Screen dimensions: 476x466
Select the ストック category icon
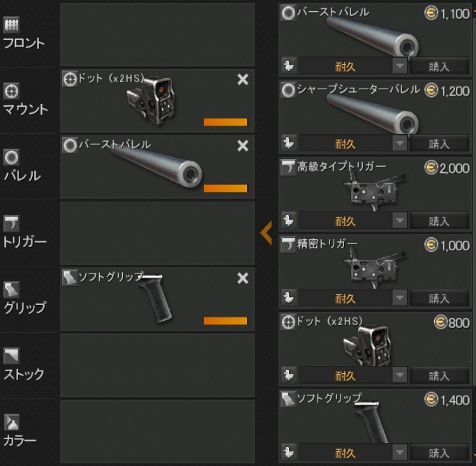pos(11,356)
